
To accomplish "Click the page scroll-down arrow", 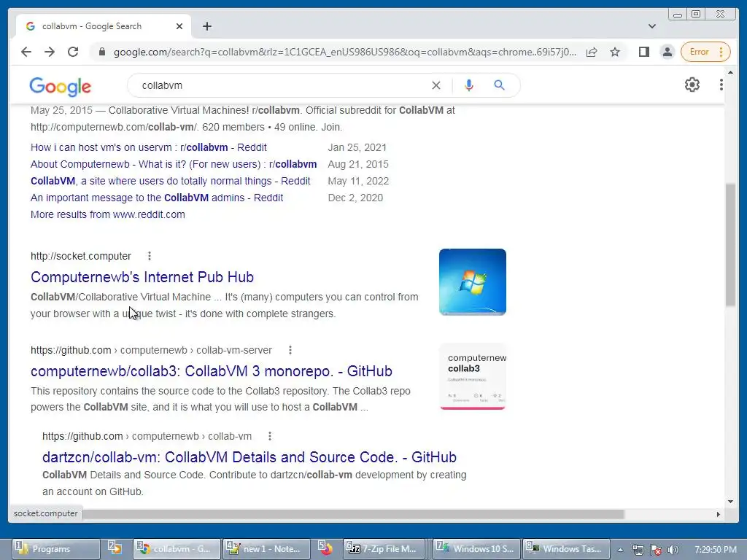I will 730,502.
